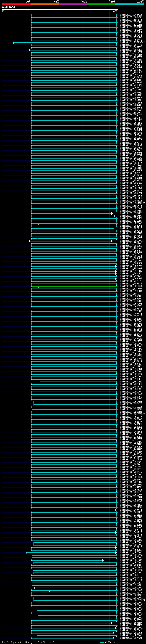This screenshot has width=146, height=644.
Task: Click the arrowhead ending the A2ZZ12 alignment
Action: pos(114,228)
